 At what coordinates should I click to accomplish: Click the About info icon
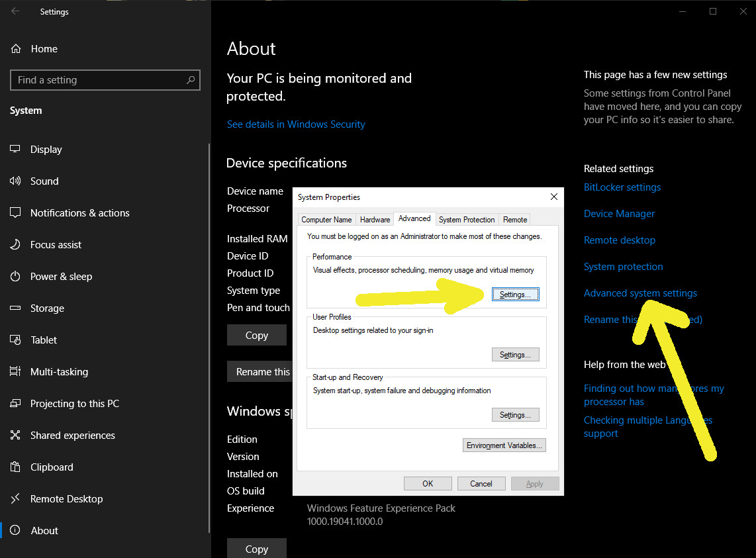coord(15,530)
